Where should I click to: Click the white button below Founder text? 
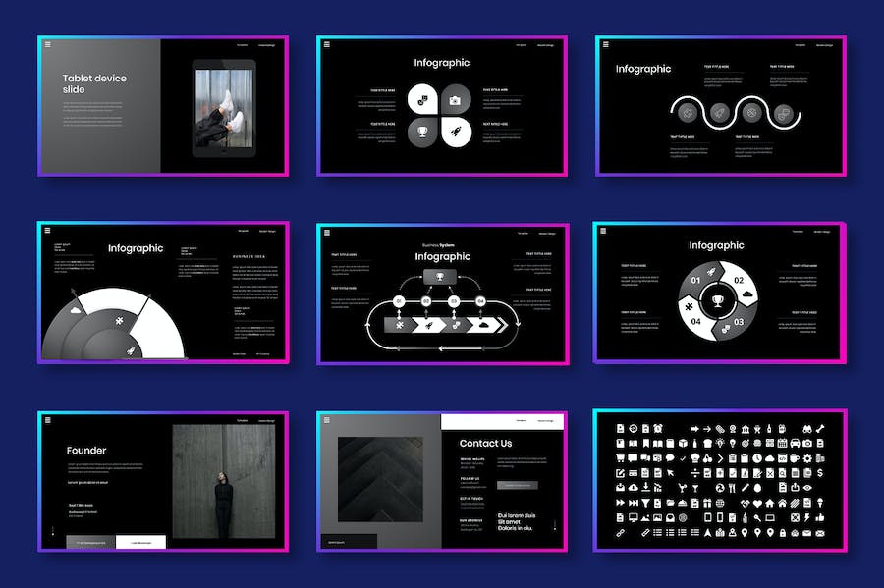pyautogui.click(x=140, y=542)
